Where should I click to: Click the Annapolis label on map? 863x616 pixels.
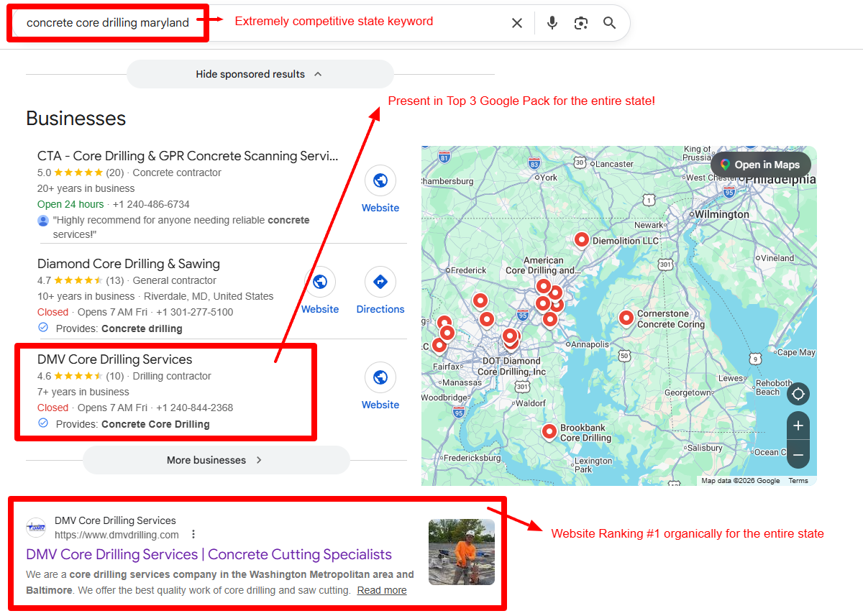[590, 344]
